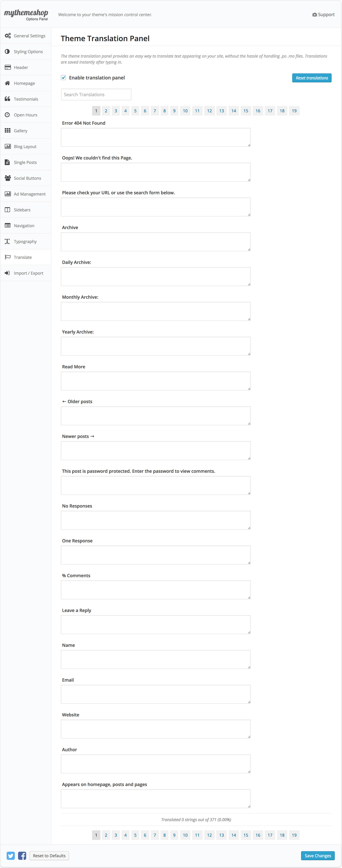Click the Styling Options contrast icon

coord(7,52)
